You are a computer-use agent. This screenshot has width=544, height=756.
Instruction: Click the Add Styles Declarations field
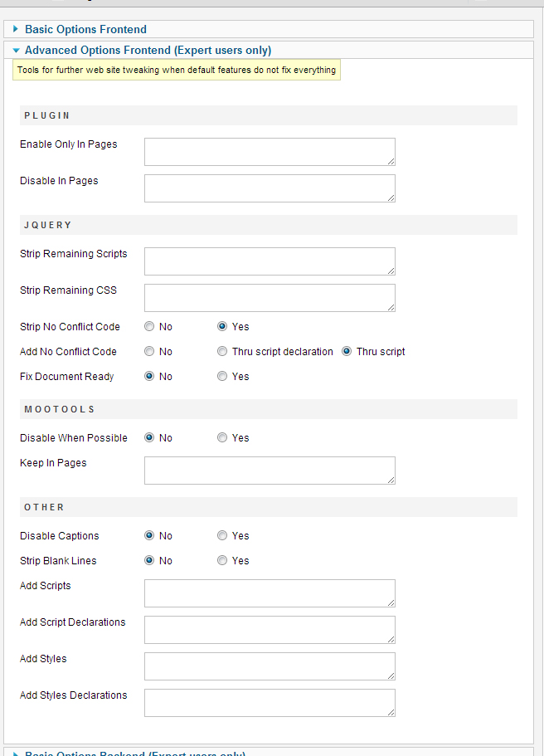tap(270, 703)
